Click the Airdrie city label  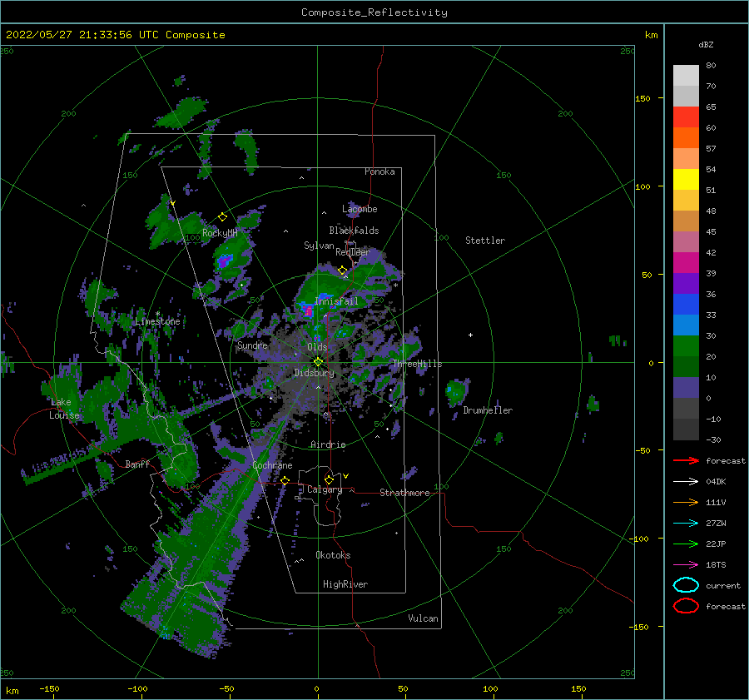pos(328,444)
